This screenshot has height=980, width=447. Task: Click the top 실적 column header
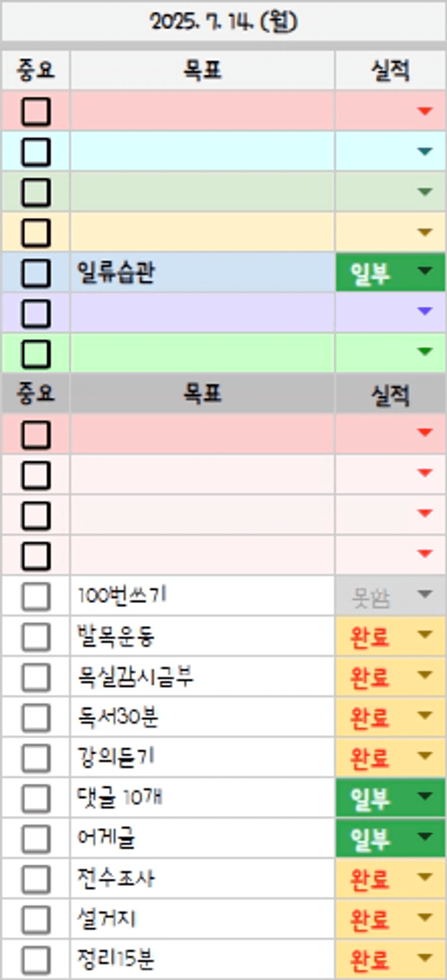[390, 70]
